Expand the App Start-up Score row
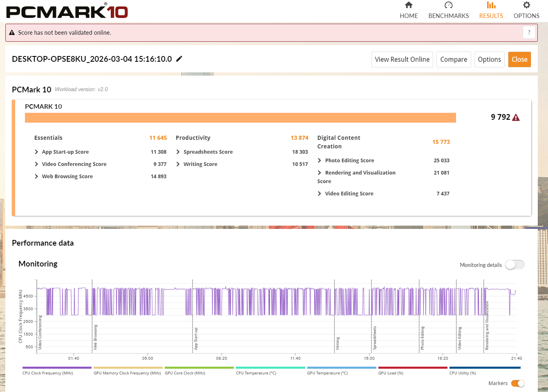Screen dimensions: 548x392 [x=37, y=152]
